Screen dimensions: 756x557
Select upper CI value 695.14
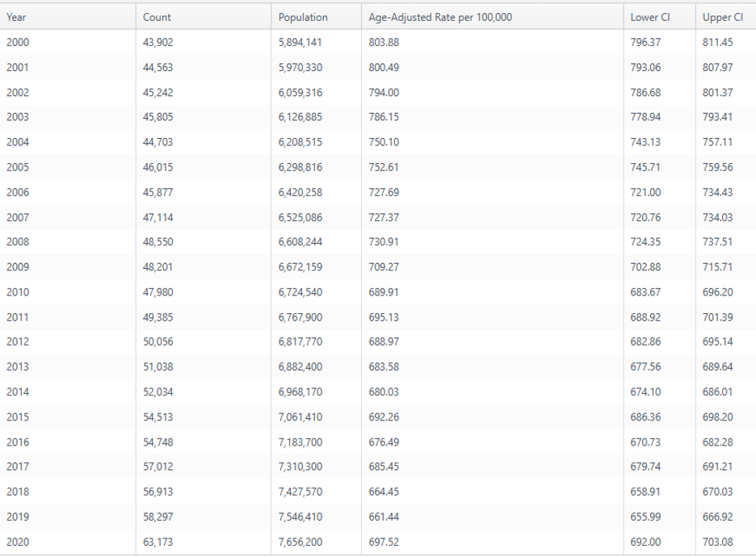click(x=717, y=341)
